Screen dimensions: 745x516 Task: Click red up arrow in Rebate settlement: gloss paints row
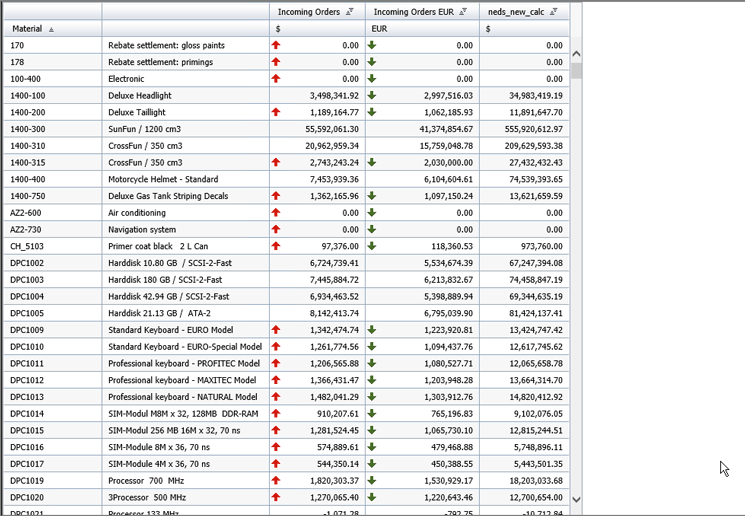[276, 45]
